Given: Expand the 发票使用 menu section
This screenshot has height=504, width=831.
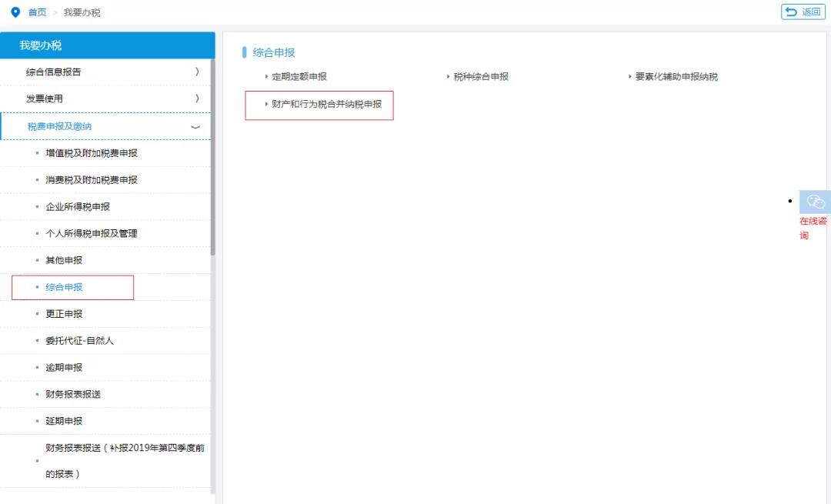Looking at the screenshot, I should click(107, 98).
